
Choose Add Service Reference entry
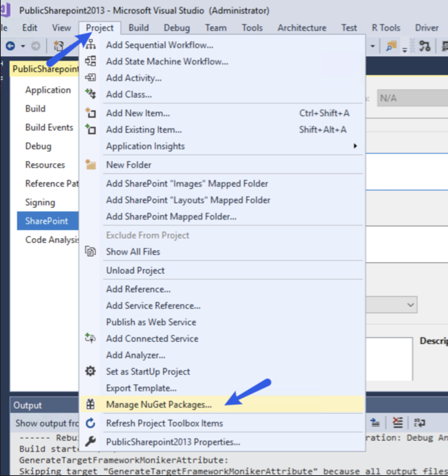pyautogui.click(x=222, y=305)
